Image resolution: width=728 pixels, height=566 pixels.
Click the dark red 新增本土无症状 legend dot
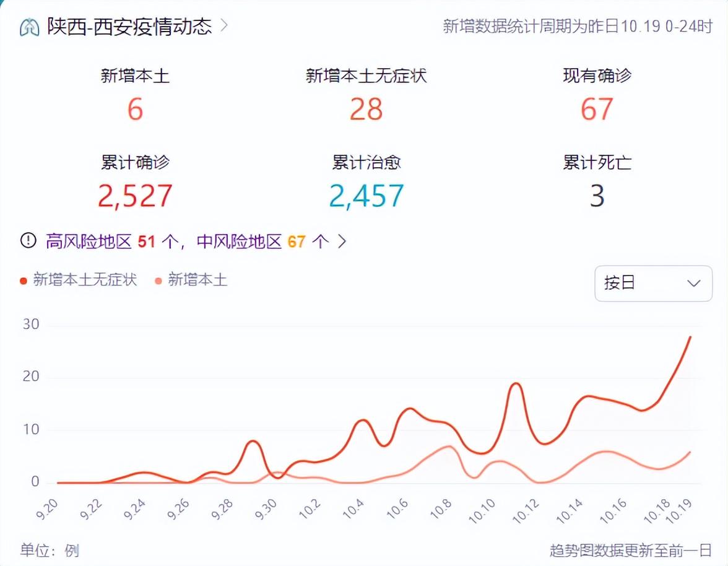coord(24,281)
